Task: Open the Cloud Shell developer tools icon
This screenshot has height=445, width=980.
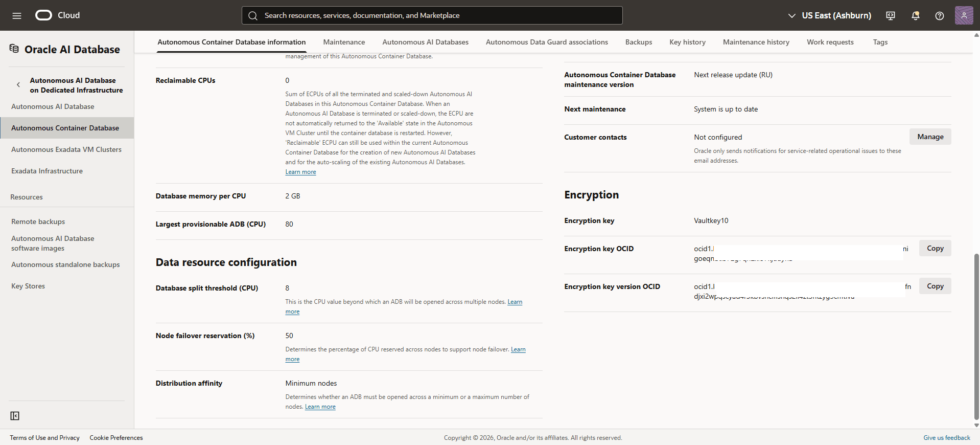Action: click(x=891, y=15)
